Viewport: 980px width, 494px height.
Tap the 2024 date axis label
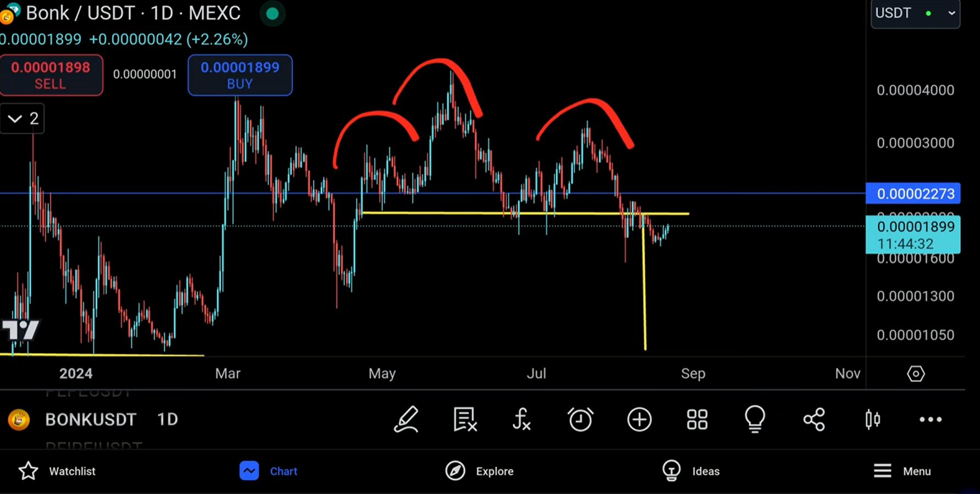click(76, 374)
